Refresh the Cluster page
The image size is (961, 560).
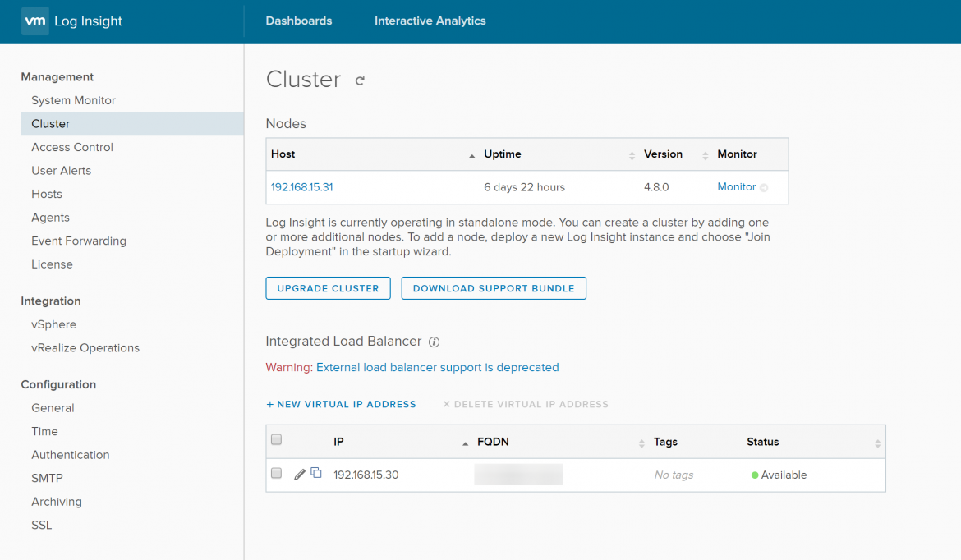[359, 80]
